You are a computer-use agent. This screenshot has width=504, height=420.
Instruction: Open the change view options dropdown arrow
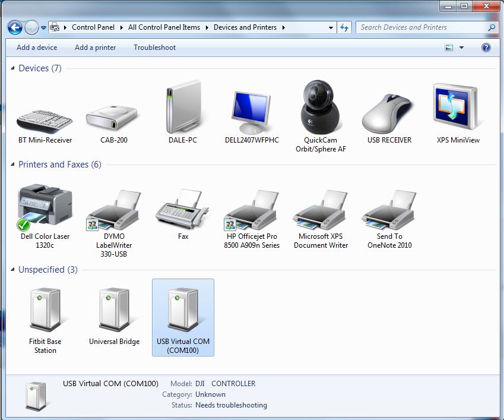pos(461,48)
